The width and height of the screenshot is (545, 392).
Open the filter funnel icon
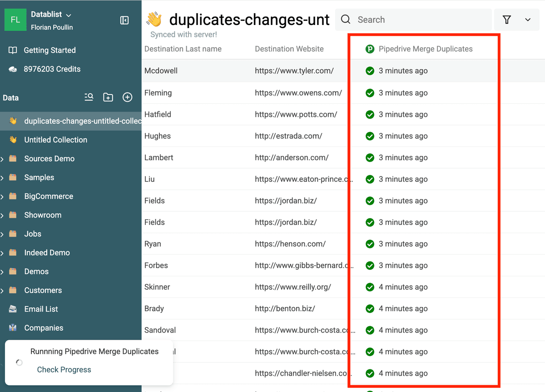pos(507,20)
